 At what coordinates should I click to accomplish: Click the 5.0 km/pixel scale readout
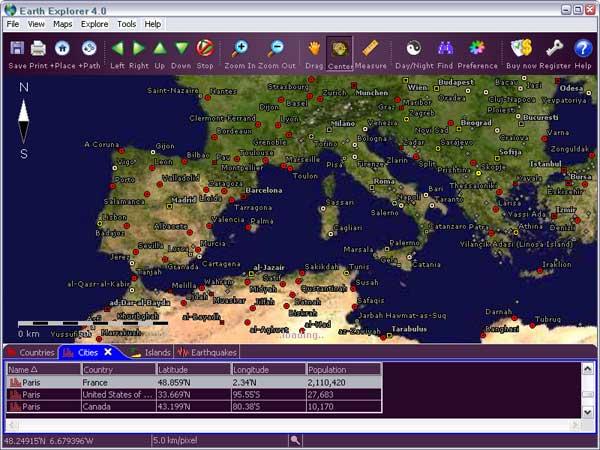(x=175, y=440)
